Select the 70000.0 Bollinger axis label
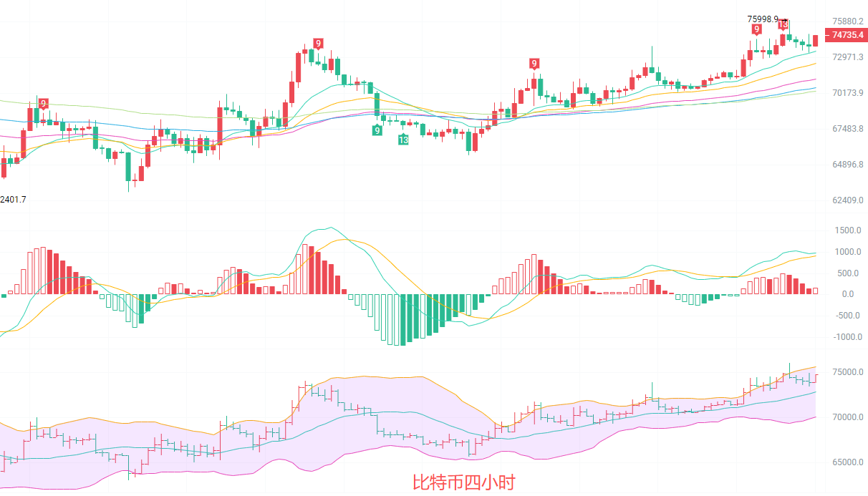Screen dimensions: 868x496 click(x=848, y=417)
